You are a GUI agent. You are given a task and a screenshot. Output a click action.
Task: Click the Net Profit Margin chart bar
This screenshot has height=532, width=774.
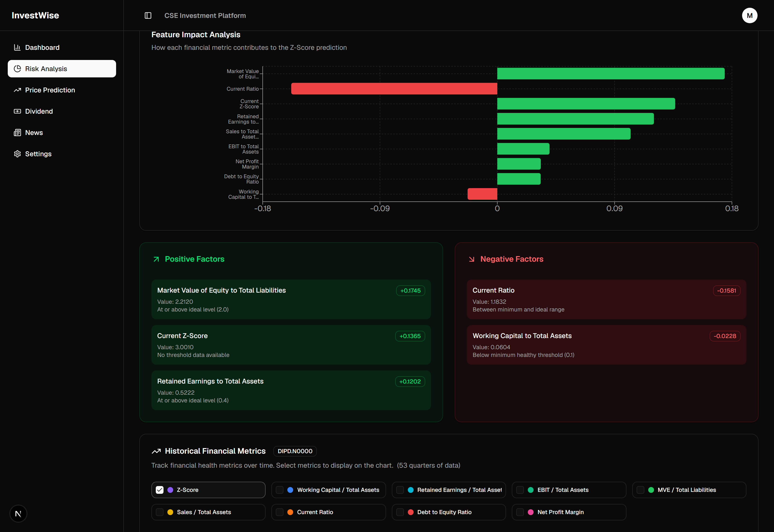(519, 164)
